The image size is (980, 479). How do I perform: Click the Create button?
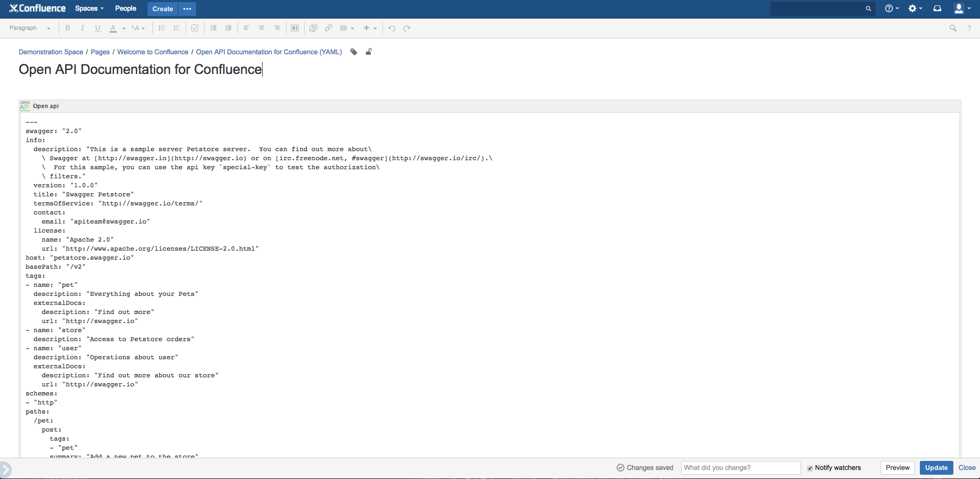tap(162, 9)
